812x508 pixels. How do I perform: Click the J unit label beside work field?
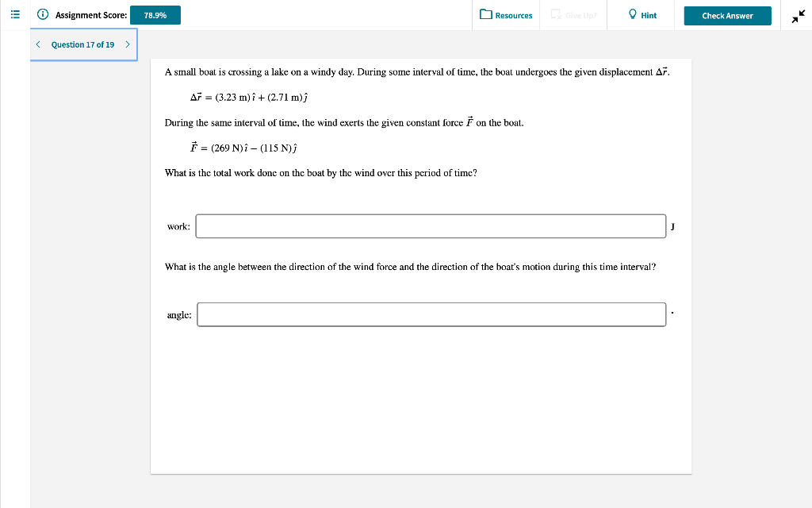pos(672,226)
